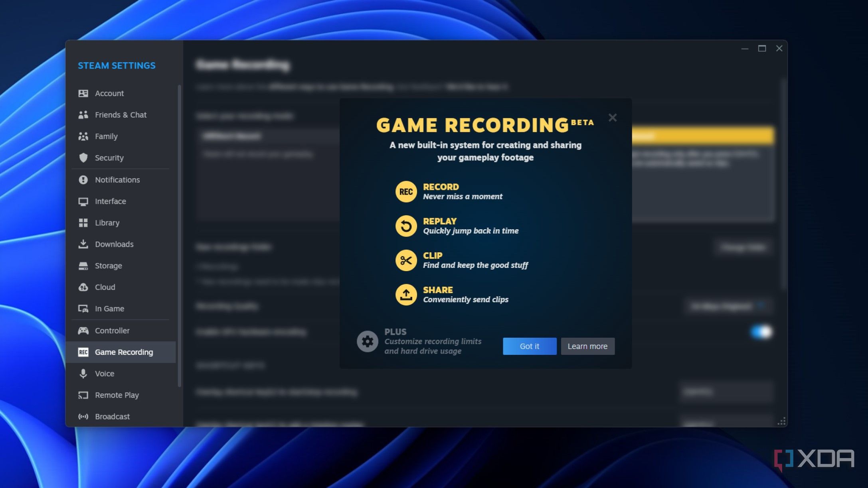
Task: Click the PLUS gear icon
Action: 367,341
